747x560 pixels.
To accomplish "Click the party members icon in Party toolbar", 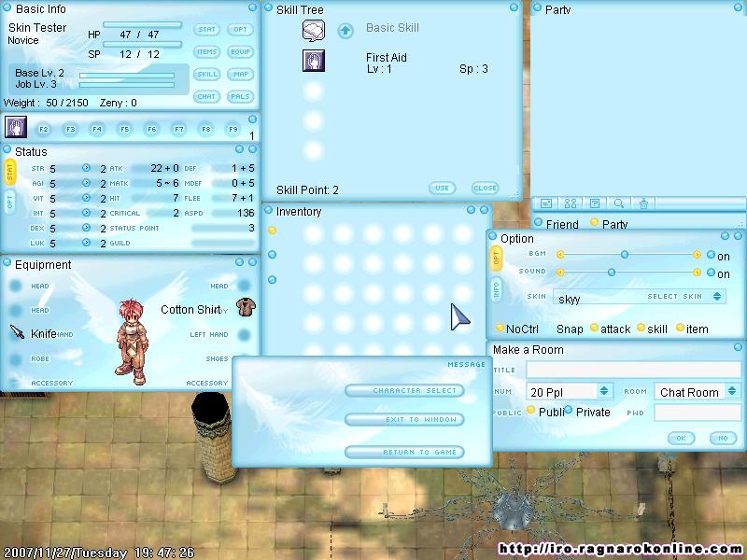I will click(x=571, y=203).
